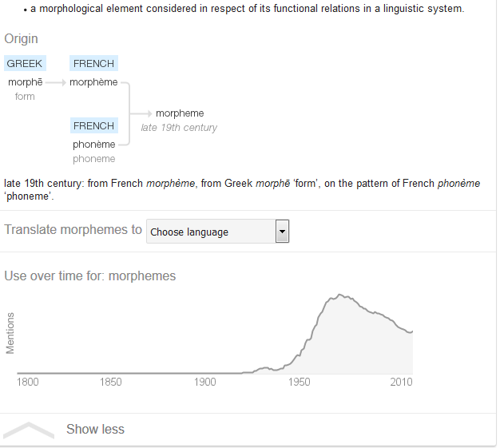
Task: Select the FRENCH tag above phonème
Action: (x=93, y=126)
